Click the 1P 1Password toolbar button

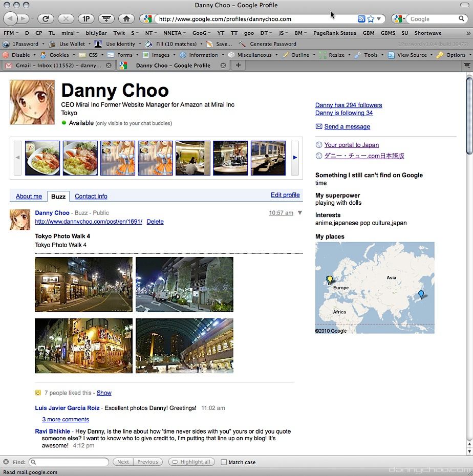[x=86, y=19]
